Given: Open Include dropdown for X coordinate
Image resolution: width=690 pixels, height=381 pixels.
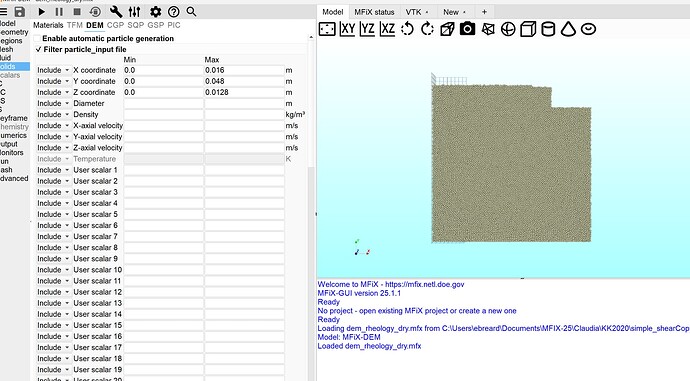Looking at the screenshot, I should pyautogui.click(x=53, y=70).
